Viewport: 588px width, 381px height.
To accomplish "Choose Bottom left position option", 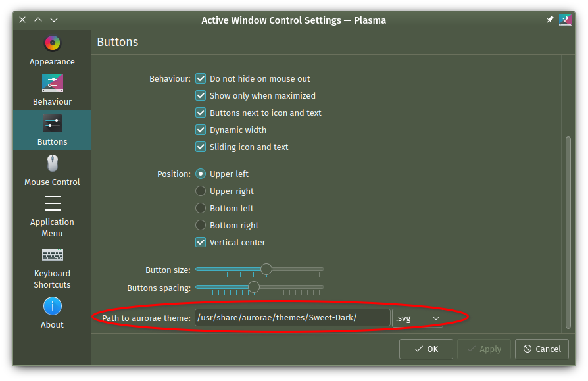I will point(201,208).
